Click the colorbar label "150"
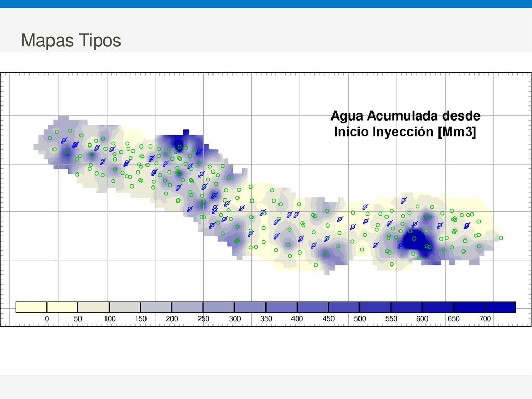532x399 pixels. pos(140,318)
